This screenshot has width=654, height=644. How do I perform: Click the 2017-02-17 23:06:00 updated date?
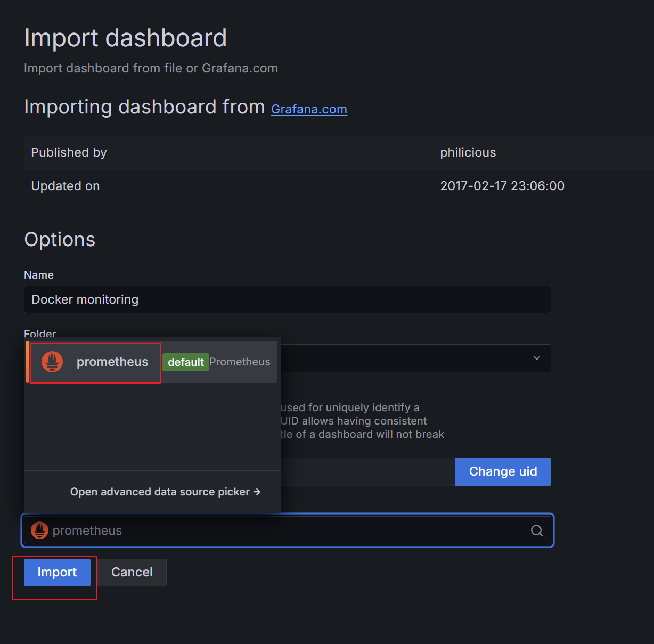coord(502,186)
